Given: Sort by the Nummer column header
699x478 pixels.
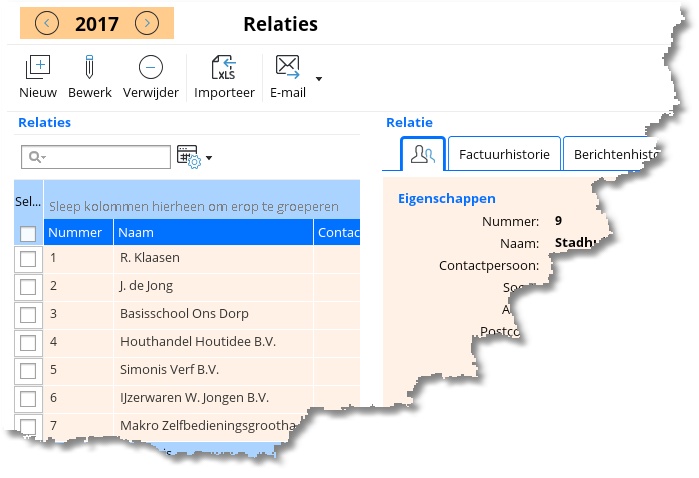Looking at the screenshot, I should 75,233.
